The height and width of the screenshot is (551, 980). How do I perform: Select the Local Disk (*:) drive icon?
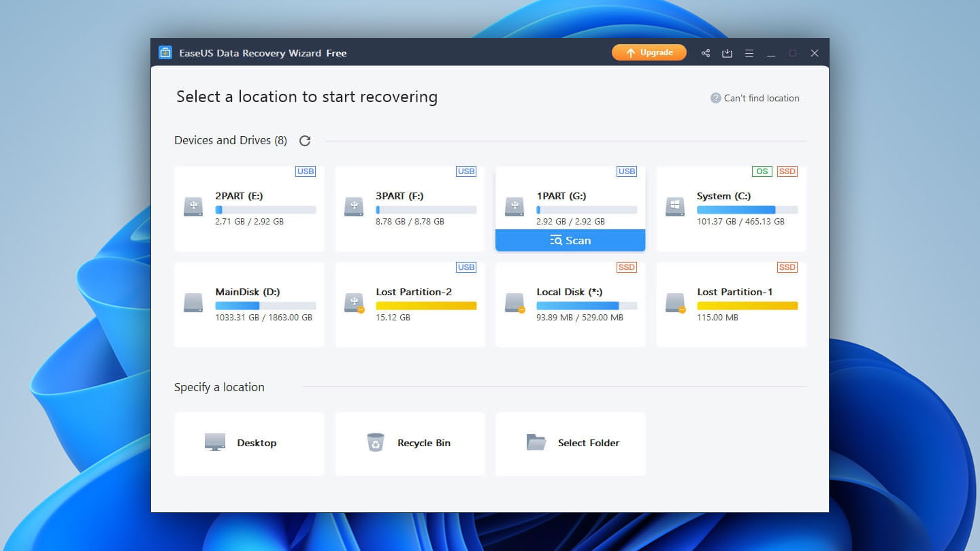514,303
